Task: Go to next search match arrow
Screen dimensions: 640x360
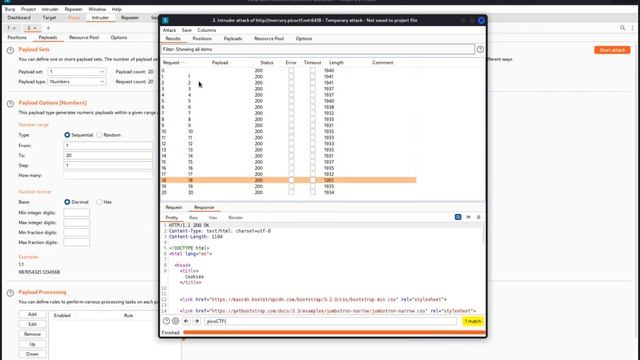Action: pyautogui.click(x=196, y=321)
